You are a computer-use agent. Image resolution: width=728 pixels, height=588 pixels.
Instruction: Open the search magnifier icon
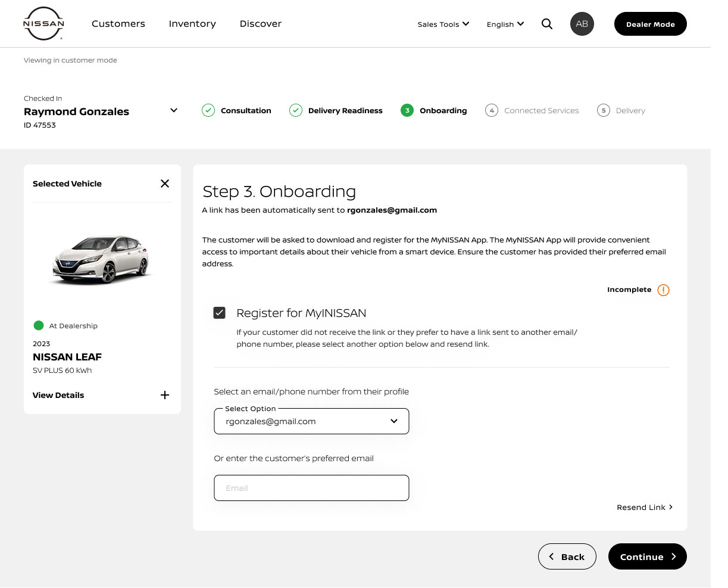547,24
